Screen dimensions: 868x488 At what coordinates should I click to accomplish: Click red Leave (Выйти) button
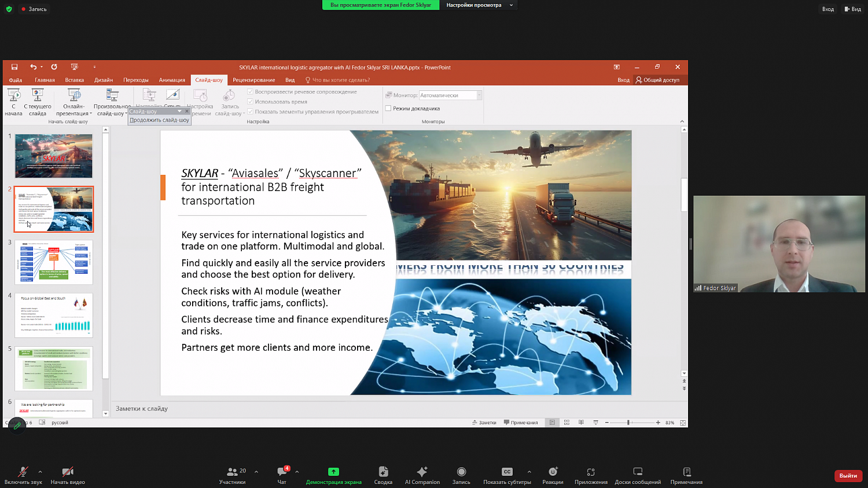tap(848, 475)
